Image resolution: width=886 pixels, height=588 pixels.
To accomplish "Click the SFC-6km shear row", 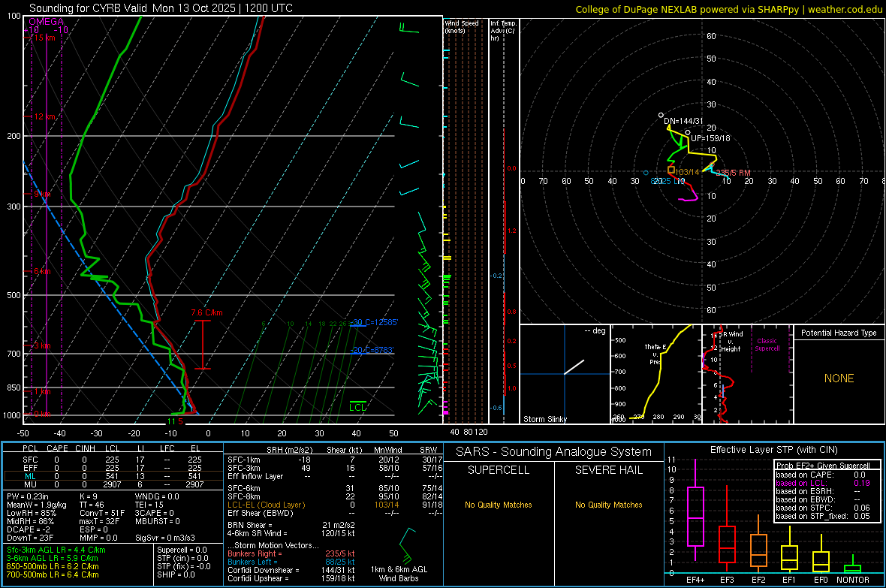I will coord(335,488).
